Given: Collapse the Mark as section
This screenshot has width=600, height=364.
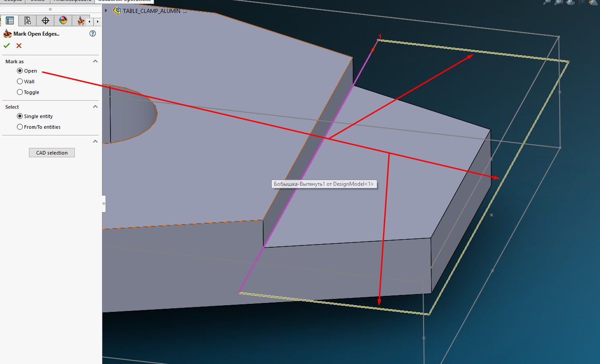Looking at the screenshot, I should point(95,61).
